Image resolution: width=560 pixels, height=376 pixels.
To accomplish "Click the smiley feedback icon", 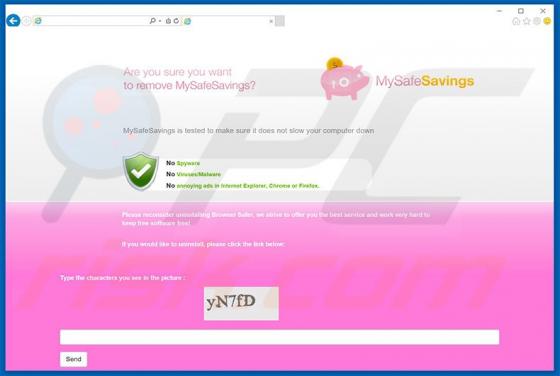I will pos(547,21).
